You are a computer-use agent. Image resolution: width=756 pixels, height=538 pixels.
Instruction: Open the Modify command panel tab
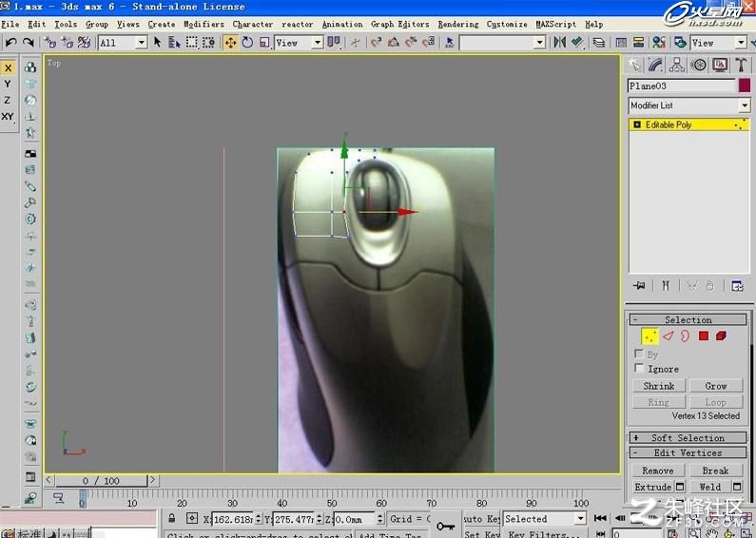656,65
